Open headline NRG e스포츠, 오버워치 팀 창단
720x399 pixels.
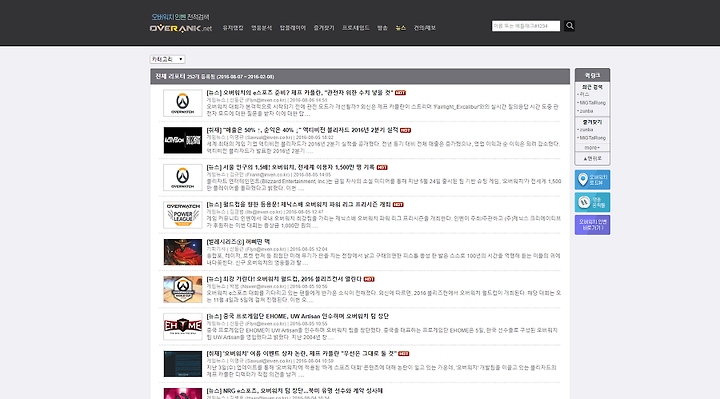click(294, 391)
